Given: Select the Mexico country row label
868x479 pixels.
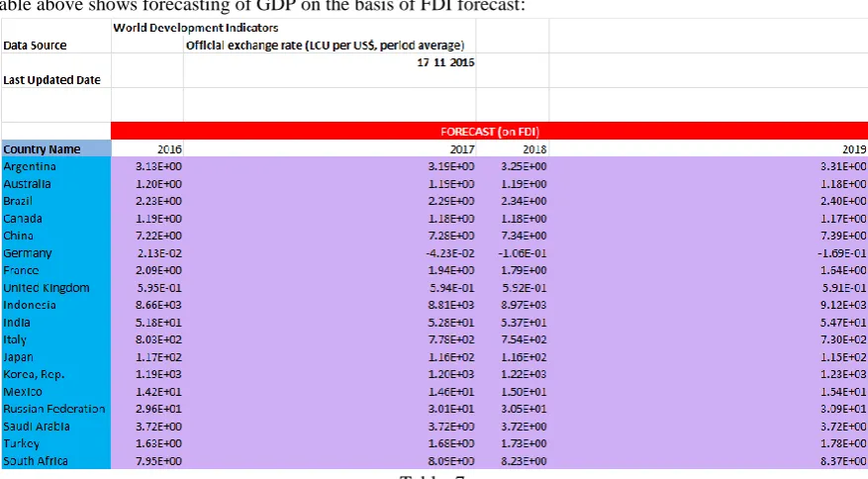Looking at the screenshot, I should (23, 392).
